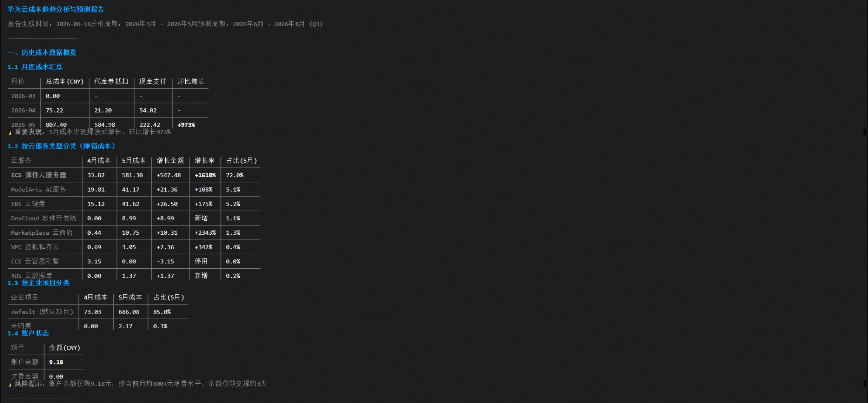
Task: Select the Marketplace 云商店 row label
Action: [42, 232]
